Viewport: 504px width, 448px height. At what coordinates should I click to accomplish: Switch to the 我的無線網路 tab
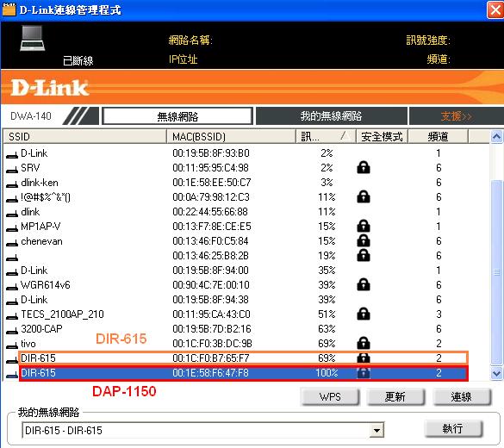331,116
